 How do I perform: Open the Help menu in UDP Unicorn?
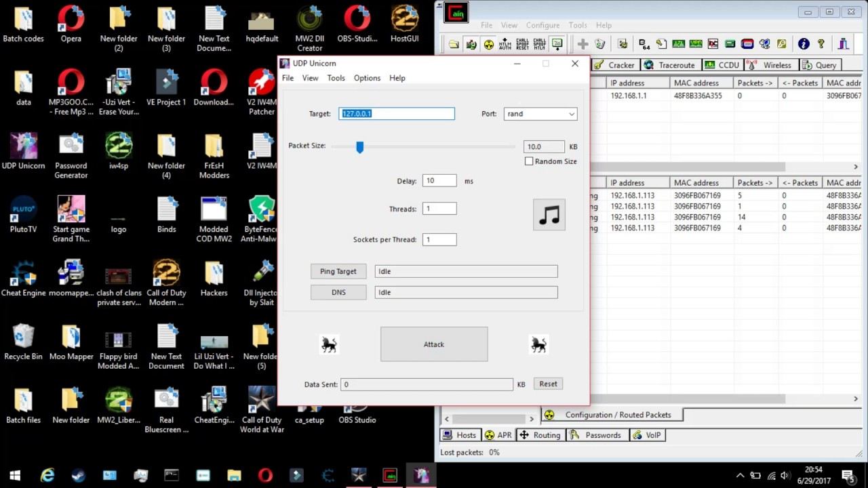pyautogui.click(x=397, y=78)
